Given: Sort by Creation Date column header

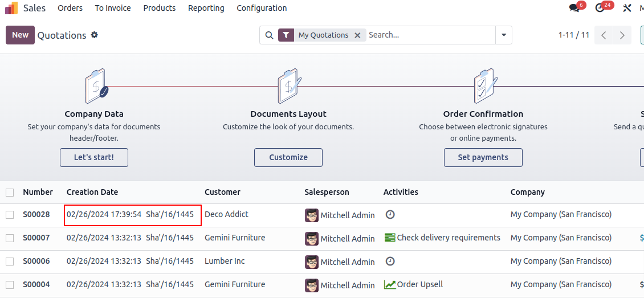Looking at the screenshot, I should coord(92,192).
